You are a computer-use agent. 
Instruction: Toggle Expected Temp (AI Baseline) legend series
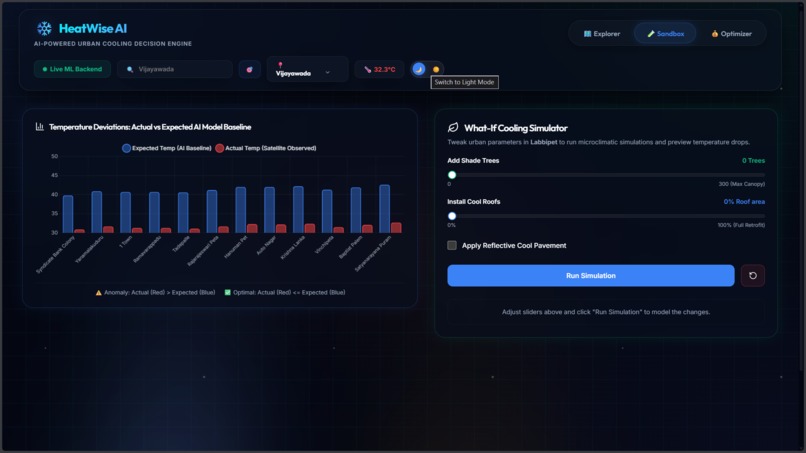[167, 148]
